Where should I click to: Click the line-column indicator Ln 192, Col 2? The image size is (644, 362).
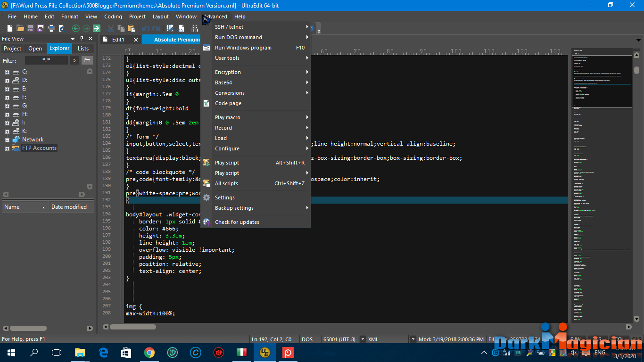click(272, 339)
